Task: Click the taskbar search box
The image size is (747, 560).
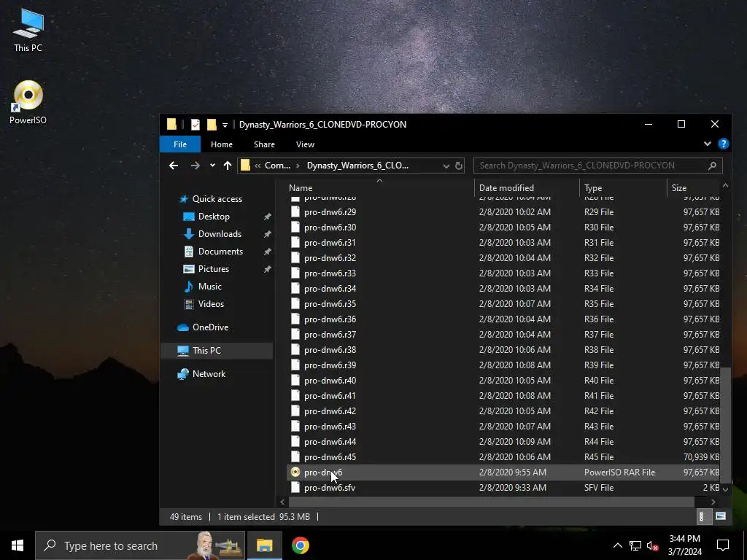Action: point(140,545)
